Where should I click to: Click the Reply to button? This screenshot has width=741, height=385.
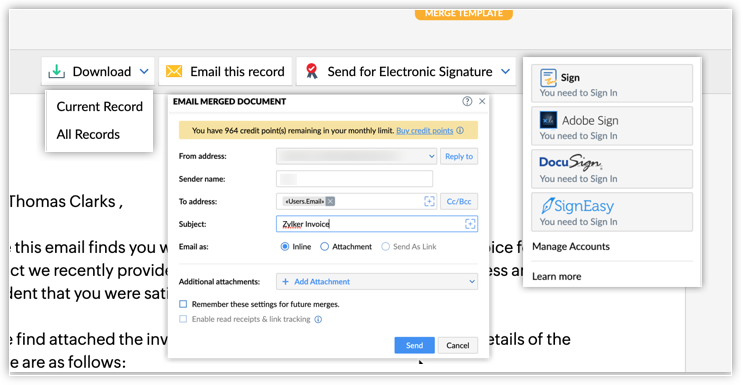[x=459, y=156]
